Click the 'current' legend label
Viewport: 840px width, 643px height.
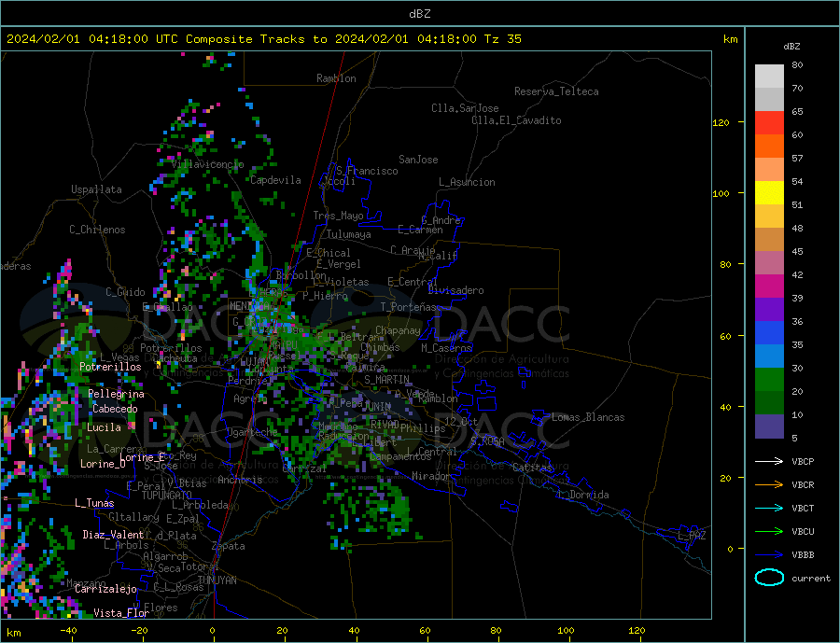click(811, 579)
